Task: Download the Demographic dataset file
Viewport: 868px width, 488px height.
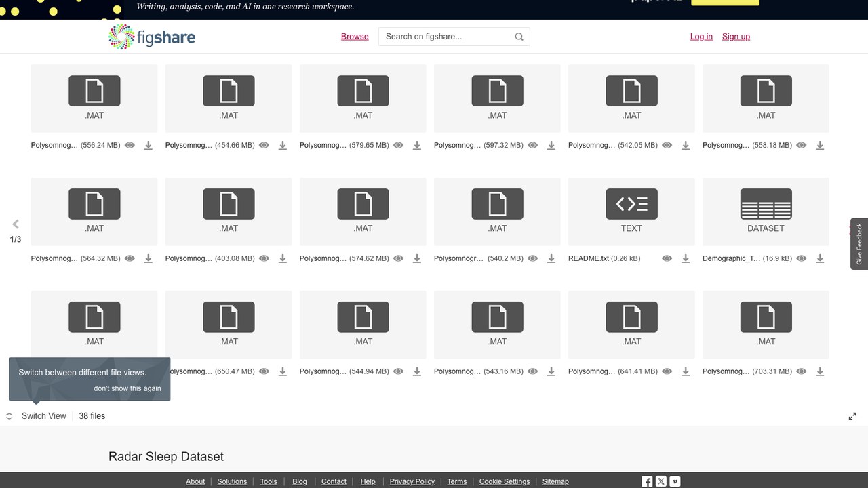Action: point(820,258)
